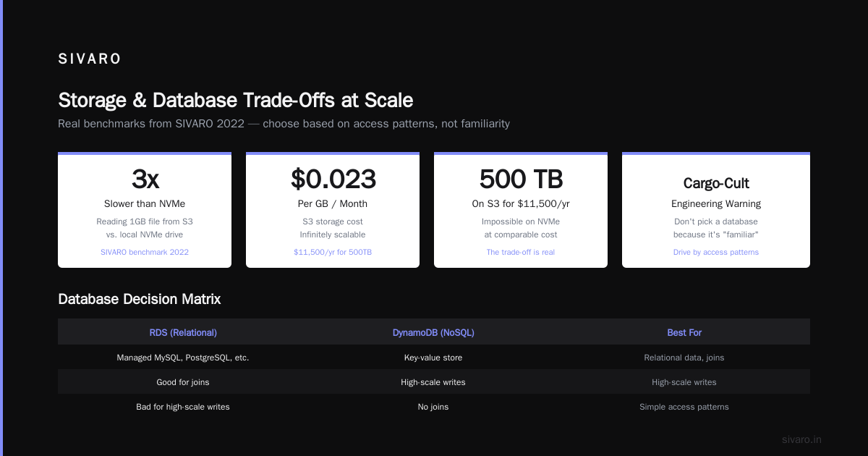Click the Reading 1GB file from S3 text

(x=145, y=221)
